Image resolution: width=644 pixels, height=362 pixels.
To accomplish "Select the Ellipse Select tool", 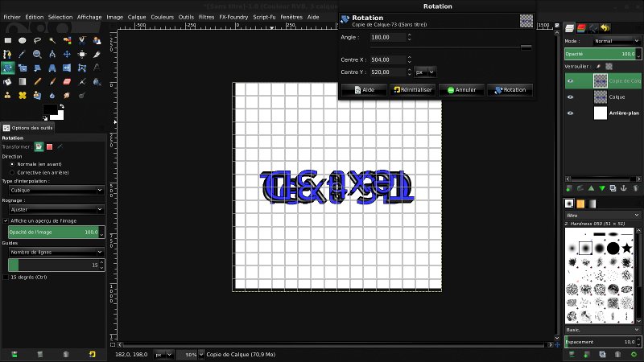I will [23, 40].
